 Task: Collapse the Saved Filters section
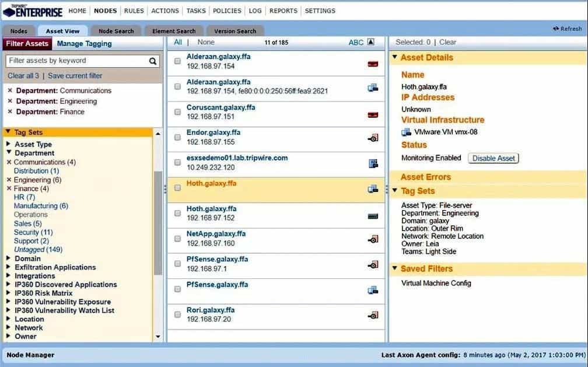point(394,268)
